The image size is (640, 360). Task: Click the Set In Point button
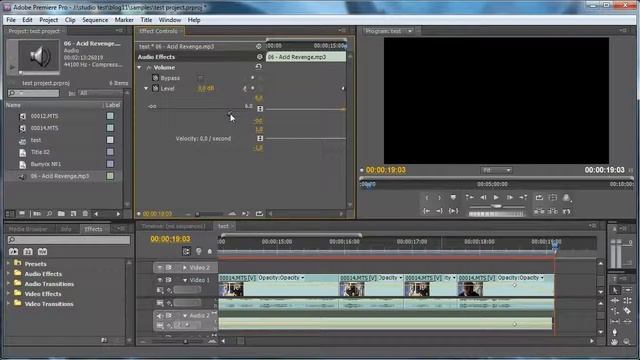coord(427,198)
